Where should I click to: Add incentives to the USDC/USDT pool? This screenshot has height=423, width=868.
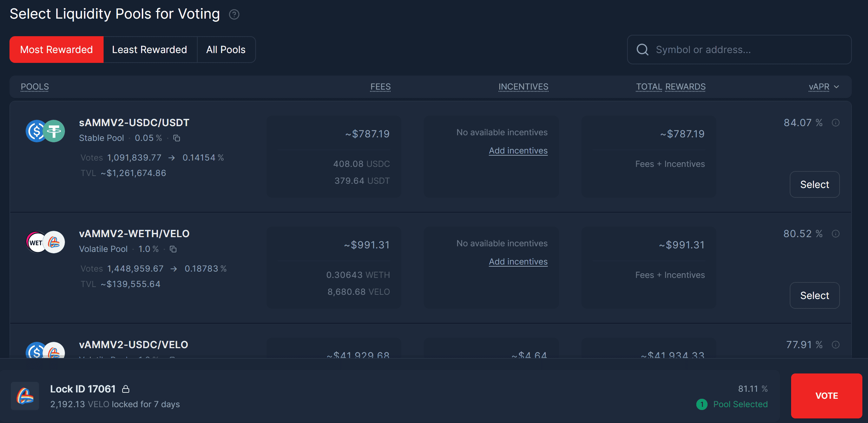tap(518, 151)
